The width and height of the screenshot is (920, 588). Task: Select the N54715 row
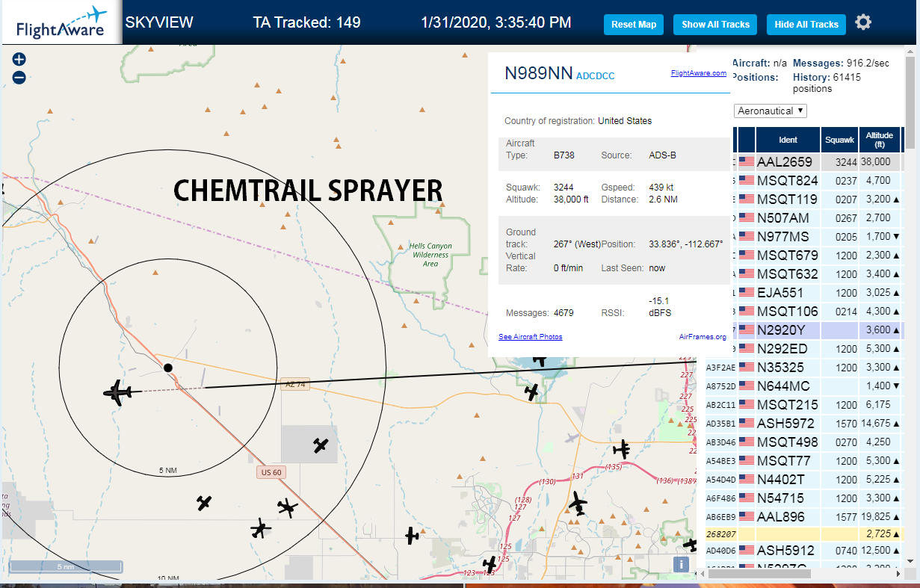803,498
